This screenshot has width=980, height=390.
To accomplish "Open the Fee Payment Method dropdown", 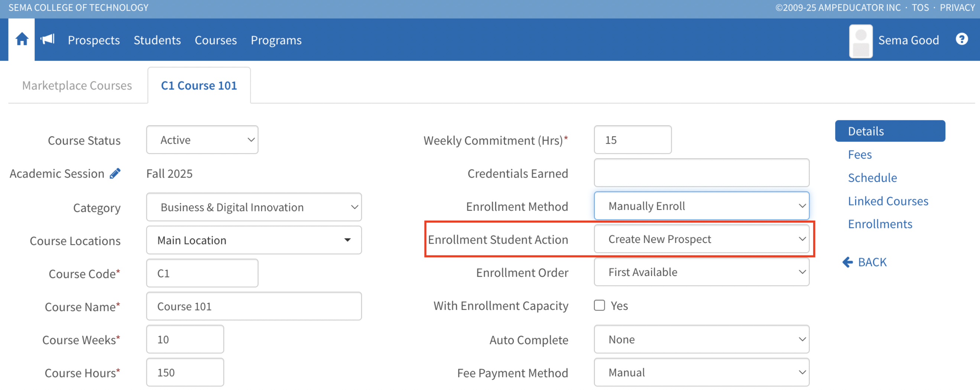I will pyautogui.click(x=701, y=372).
